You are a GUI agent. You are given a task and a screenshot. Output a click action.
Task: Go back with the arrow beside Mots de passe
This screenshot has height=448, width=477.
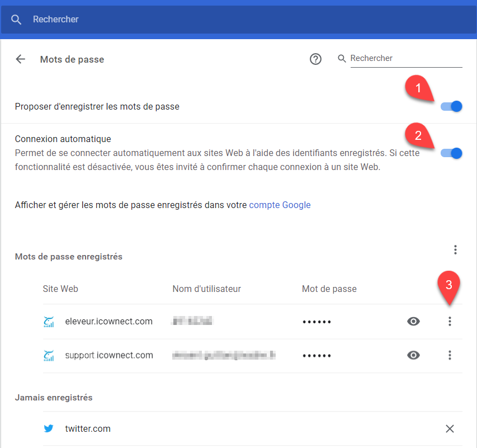click(20, 59)
